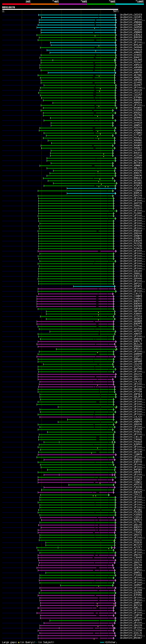Select hit label UniRef100_B9RGI3
Viewport: 146px width, 644px height.
click(131, 349)
